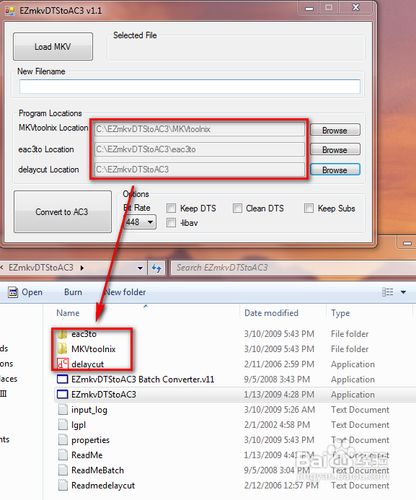Image resolution: width=416 pixels, height=500 pixels.
Task: Select the delaycut application icon
Action: coord(62,364)
